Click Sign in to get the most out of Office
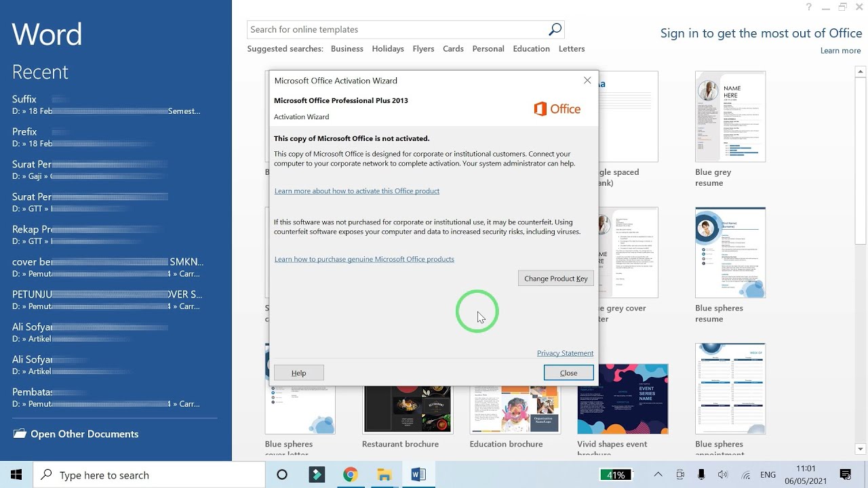The image size is (868, 488). tap(761, 33)
